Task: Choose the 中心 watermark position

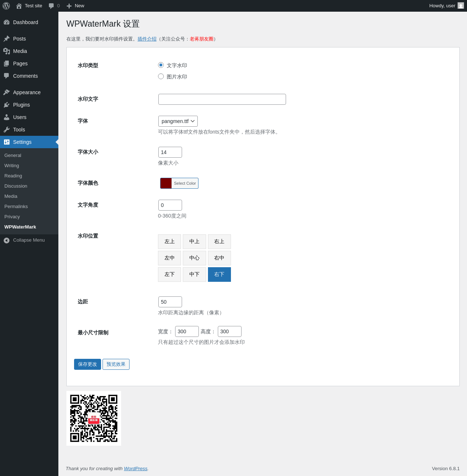Action: click(194, 258)
